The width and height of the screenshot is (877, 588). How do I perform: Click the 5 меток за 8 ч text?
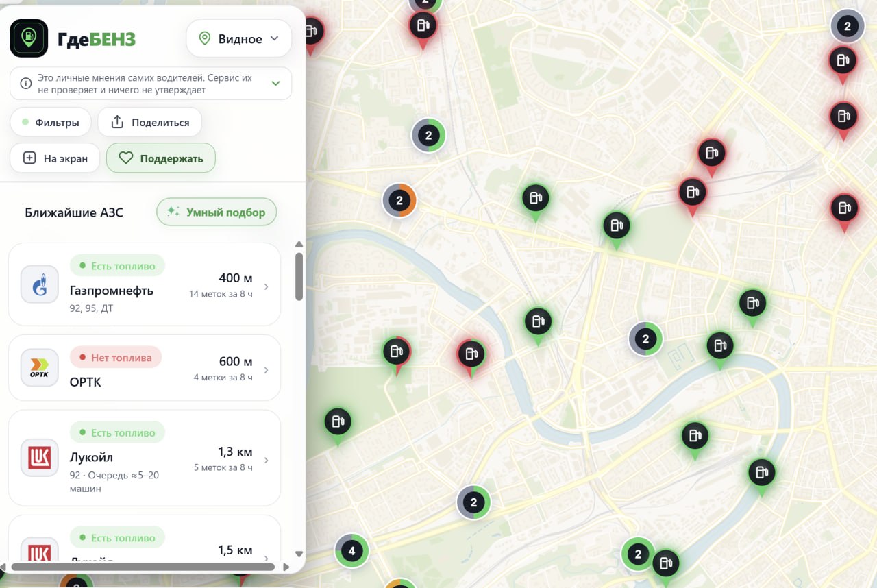coord(223,467)
